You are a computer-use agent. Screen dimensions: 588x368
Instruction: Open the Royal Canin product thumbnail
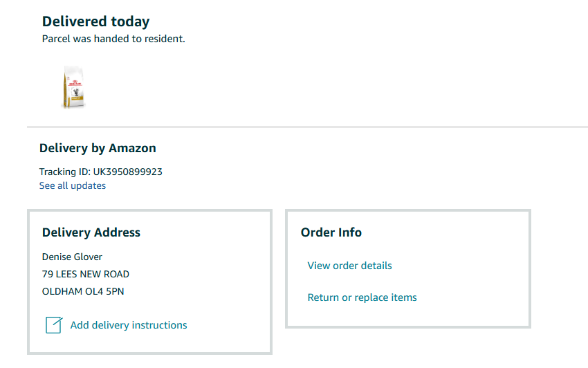[x=73, y=87]
